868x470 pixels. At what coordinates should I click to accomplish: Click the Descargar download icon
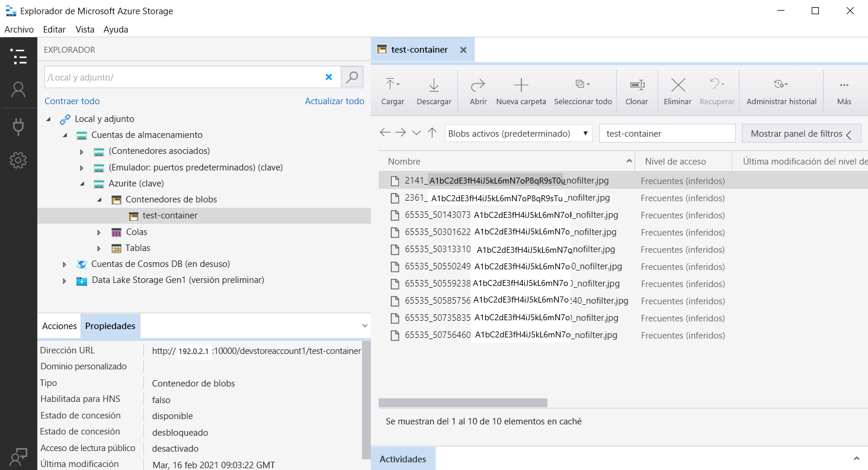click(434, 85)
